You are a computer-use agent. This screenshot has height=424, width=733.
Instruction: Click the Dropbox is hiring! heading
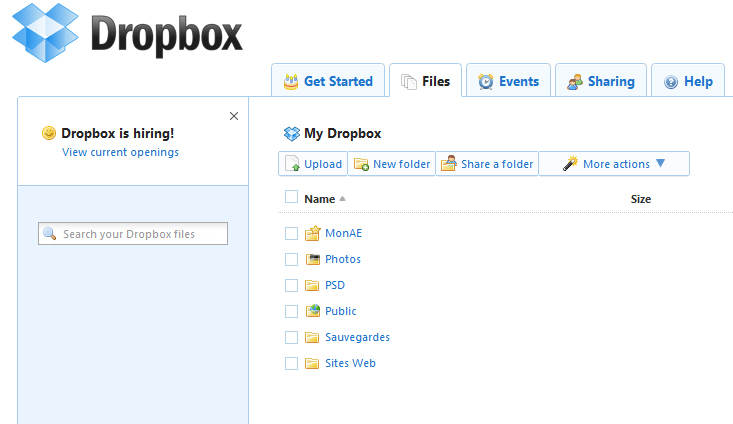click(117, 134)
